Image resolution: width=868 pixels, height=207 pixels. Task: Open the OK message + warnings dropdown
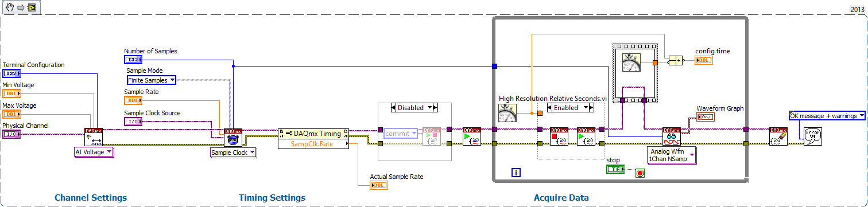click(x=827, y=116)
